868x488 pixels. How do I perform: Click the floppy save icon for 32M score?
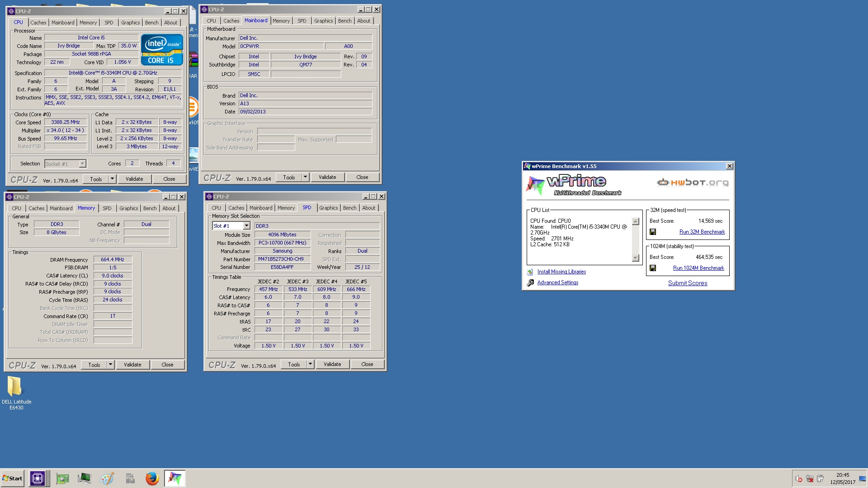pyautogui.click(x=652, y=232)
